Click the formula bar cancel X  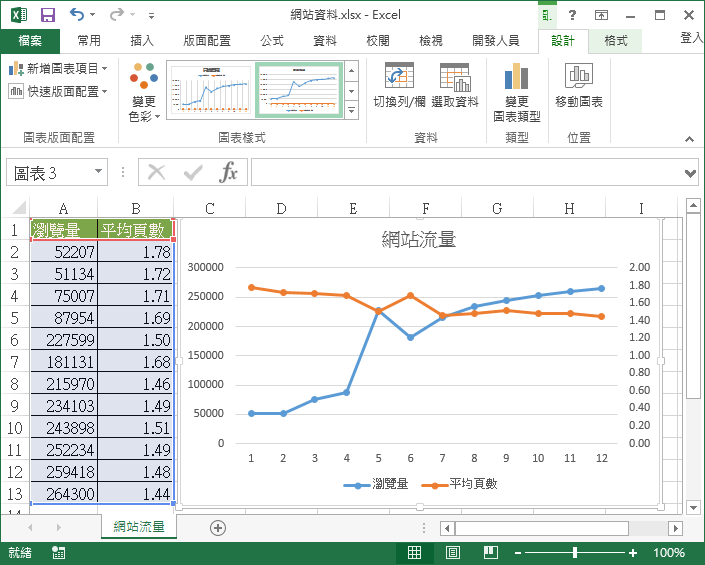coord(156,172)
